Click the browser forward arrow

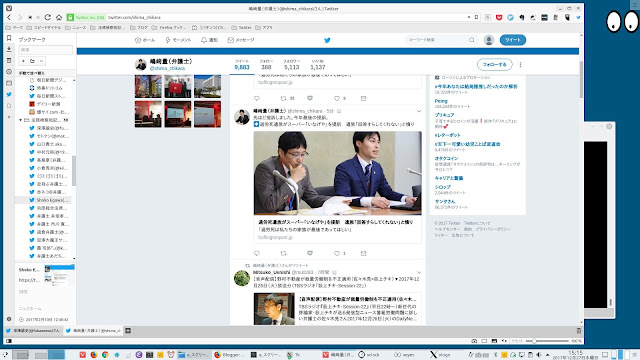point(20,17)
